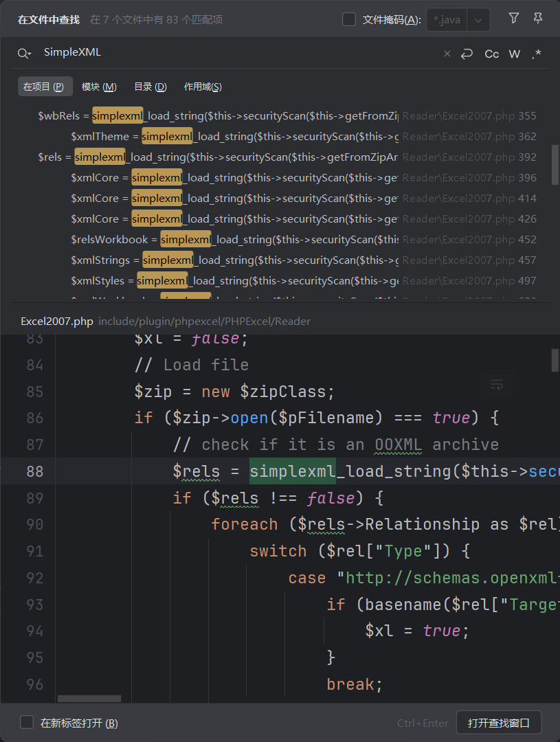Screen dimensions: 560x742
Task: Clear the SimpleXML search text
Action: tap(447, 54)
